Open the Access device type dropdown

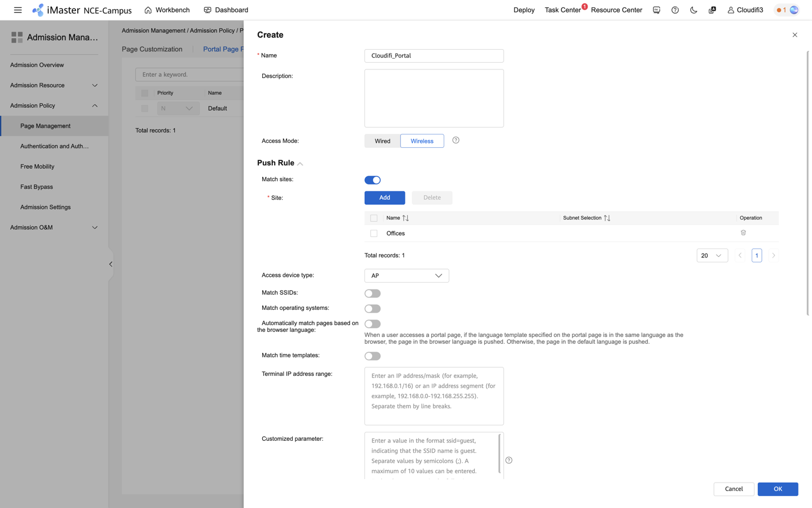pos(406,275)
